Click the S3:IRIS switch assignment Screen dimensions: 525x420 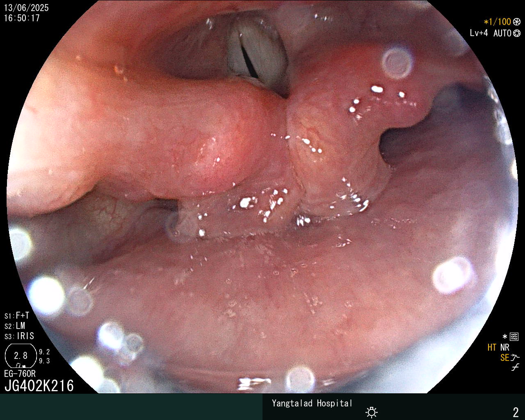point(19,336)
